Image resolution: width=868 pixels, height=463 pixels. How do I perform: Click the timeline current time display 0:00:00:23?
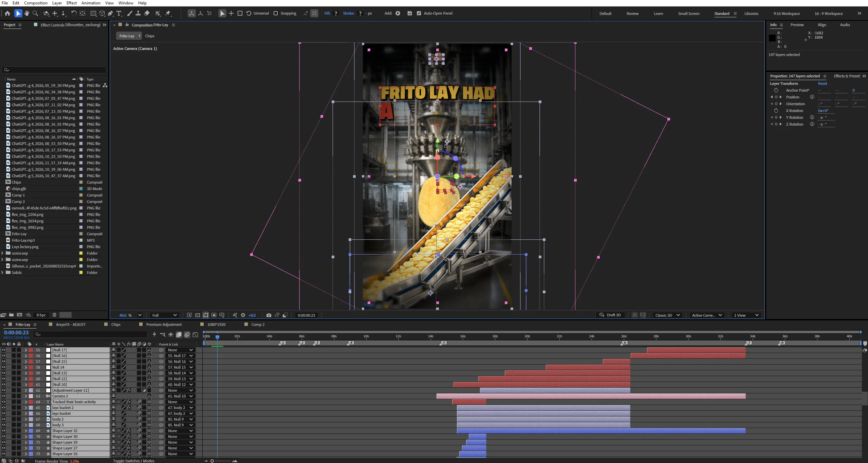coord(16,333)
